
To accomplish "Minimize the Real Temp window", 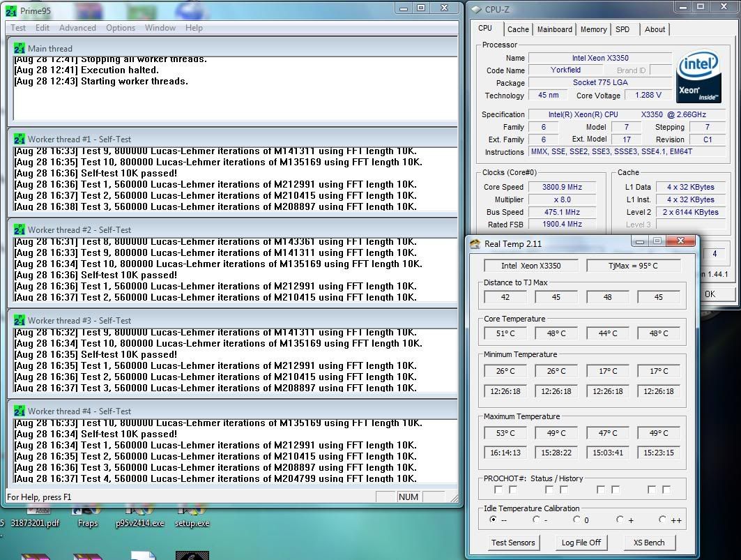I will 639,241.
